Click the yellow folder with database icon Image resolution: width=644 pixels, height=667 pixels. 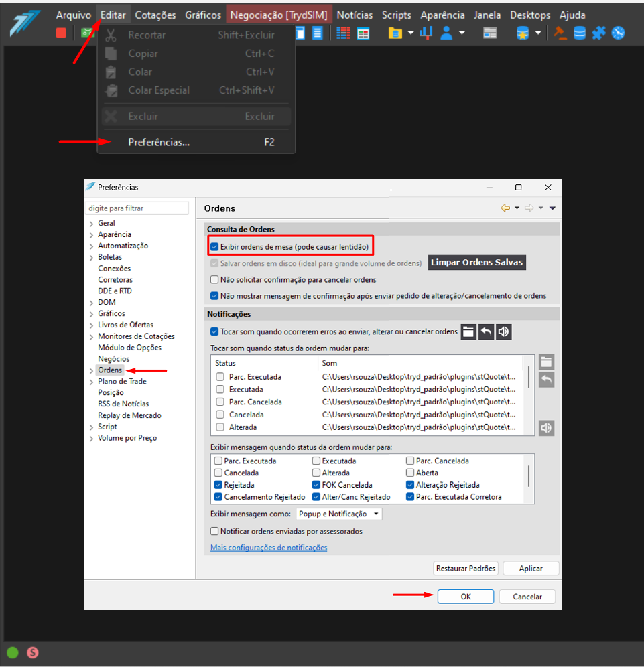(x=395, y=33)
